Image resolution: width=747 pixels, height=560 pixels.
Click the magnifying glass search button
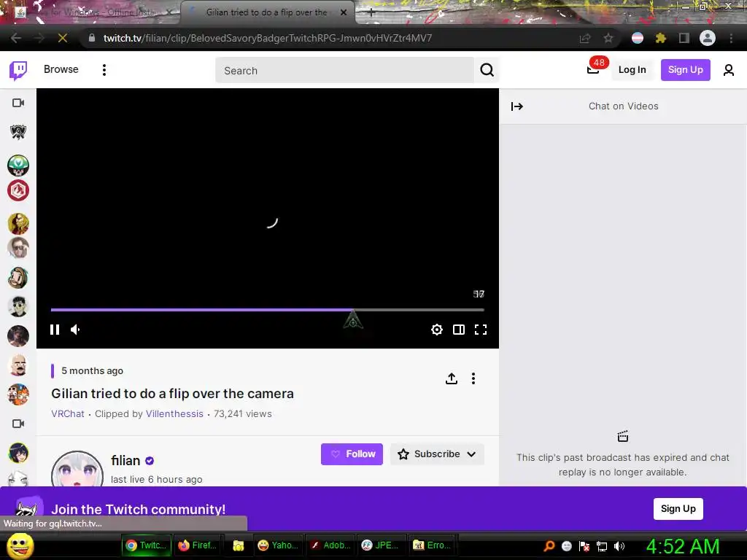(487, 71)
